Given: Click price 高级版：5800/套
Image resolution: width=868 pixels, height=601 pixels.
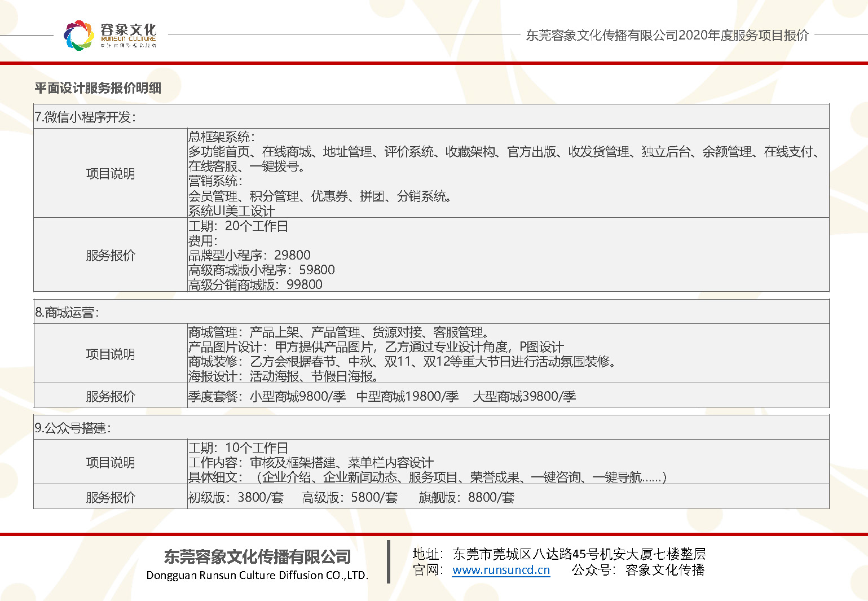Looking at the screenshot, I should [350, 497].
